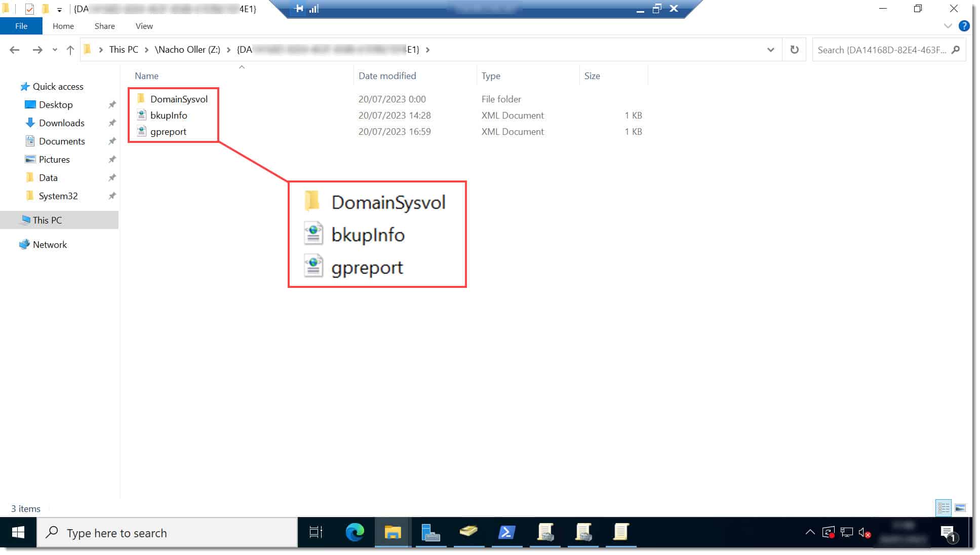Screen dimensions: 980x555
Task: Navigate to Desktop in sidebar
Action: (x=55, y=104)
